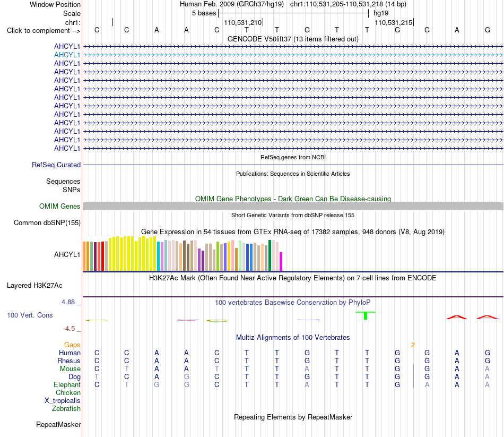Click the AHCYL1 label beside the GTEx chart
Viewport: 504px width, 437px height.
coord(67,254)
